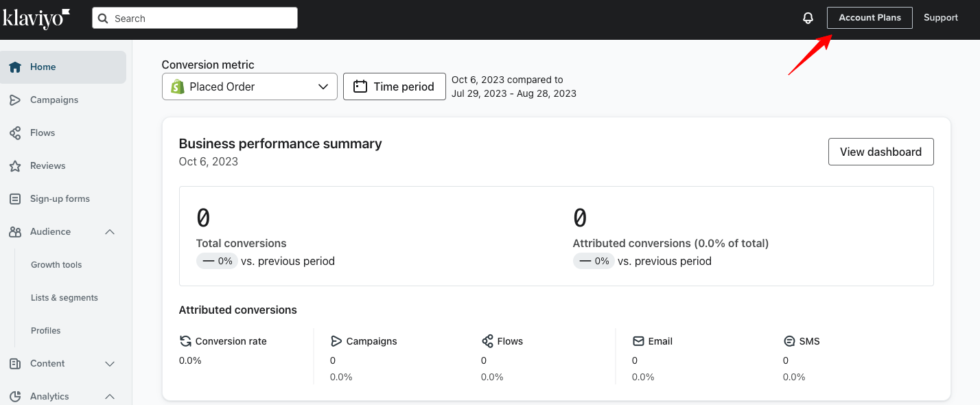
Task: Click the View dashboard button
Action: (880, 152)
